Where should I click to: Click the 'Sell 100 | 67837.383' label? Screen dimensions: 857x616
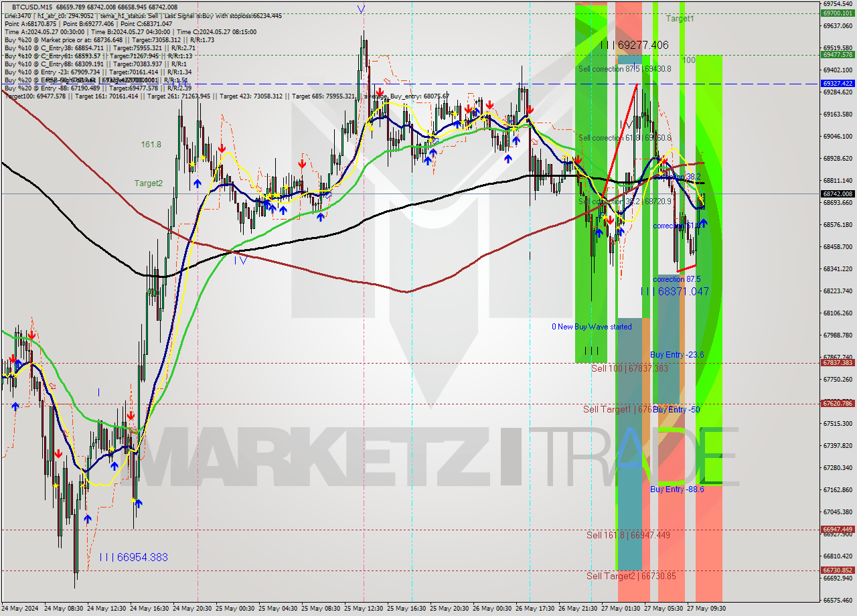click(629, 368)
